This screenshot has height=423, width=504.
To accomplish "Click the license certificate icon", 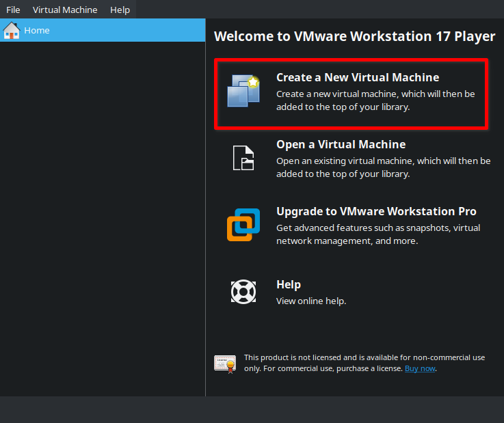I will click(225, 364).
